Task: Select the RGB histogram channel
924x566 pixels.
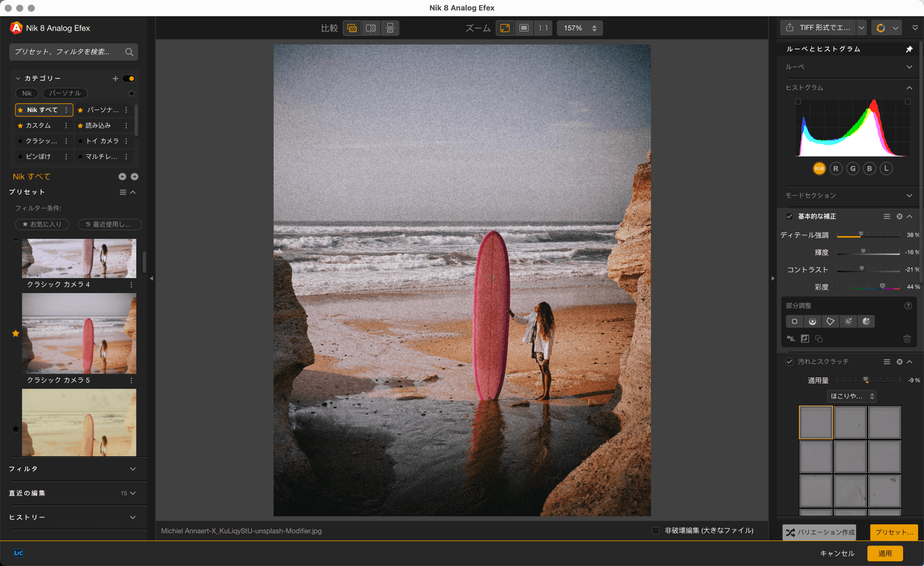Action: point(819,168)
